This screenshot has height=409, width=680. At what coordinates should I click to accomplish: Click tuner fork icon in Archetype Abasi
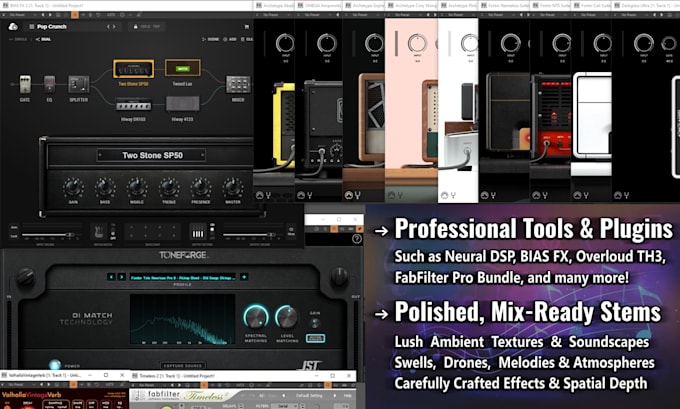(x=269, y=196)
